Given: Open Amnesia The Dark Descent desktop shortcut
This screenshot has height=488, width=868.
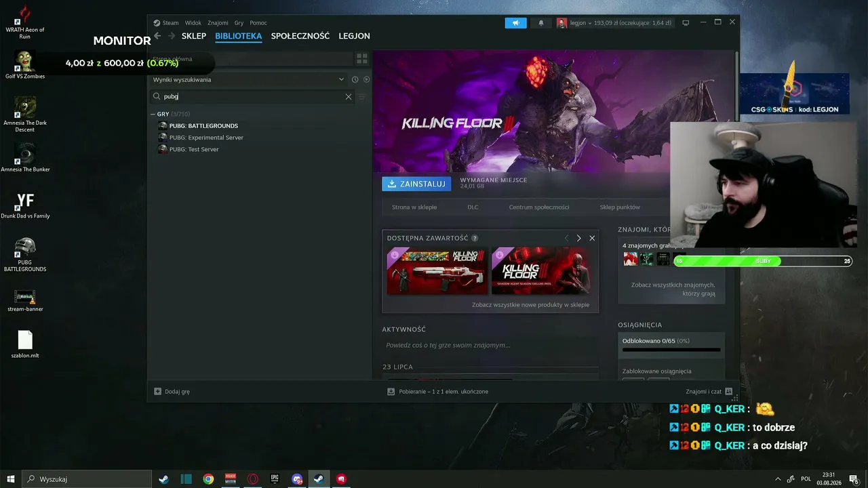Looking at the screenshot, I should pos(24,114).
